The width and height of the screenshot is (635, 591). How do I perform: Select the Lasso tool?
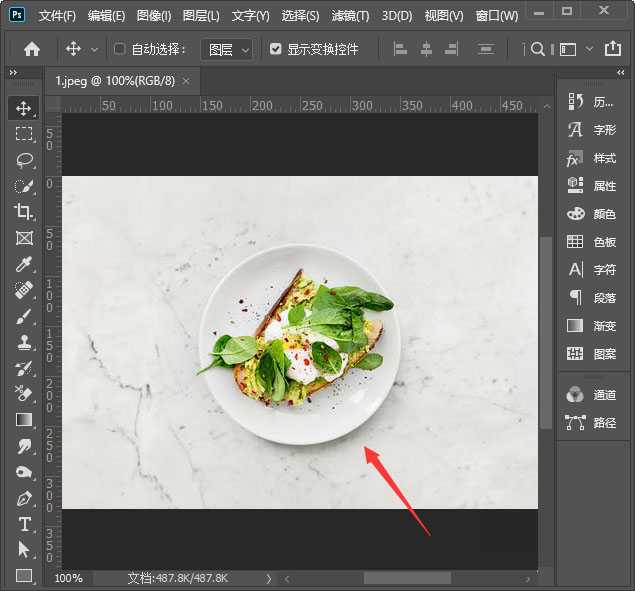coord(24,160)
